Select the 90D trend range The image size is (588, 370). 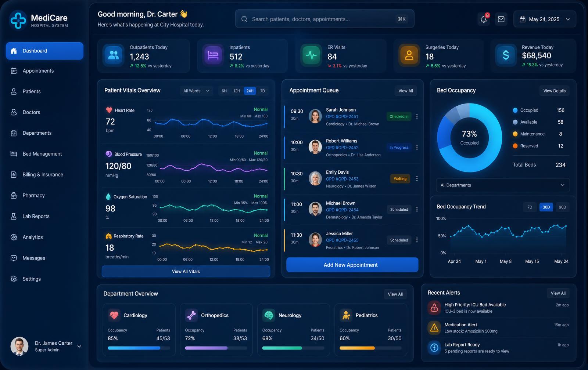coord(562,207)
